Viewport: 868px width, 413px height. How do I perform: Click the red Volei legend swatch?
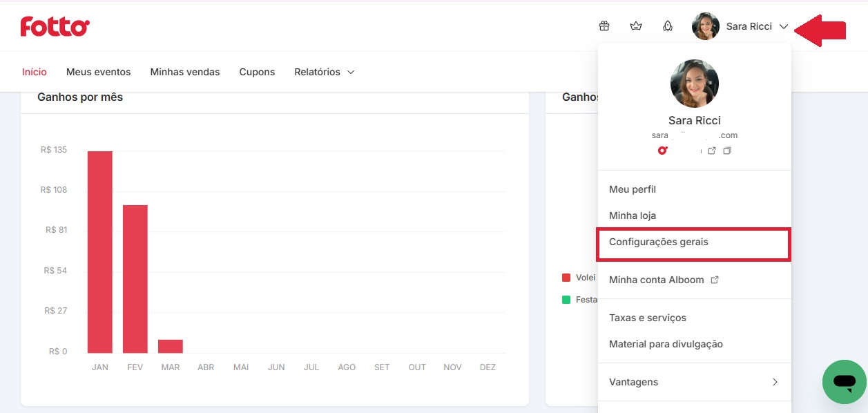(566, 278)
